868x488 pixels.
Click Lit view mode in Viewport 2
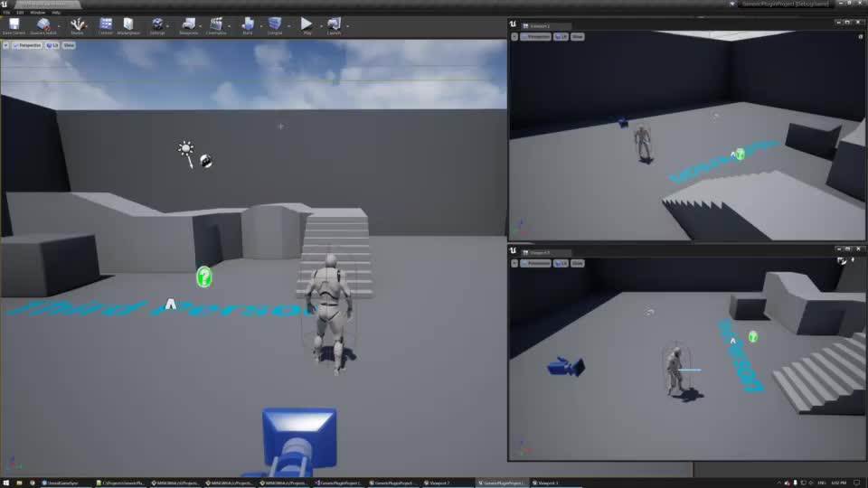pos(561,36)
